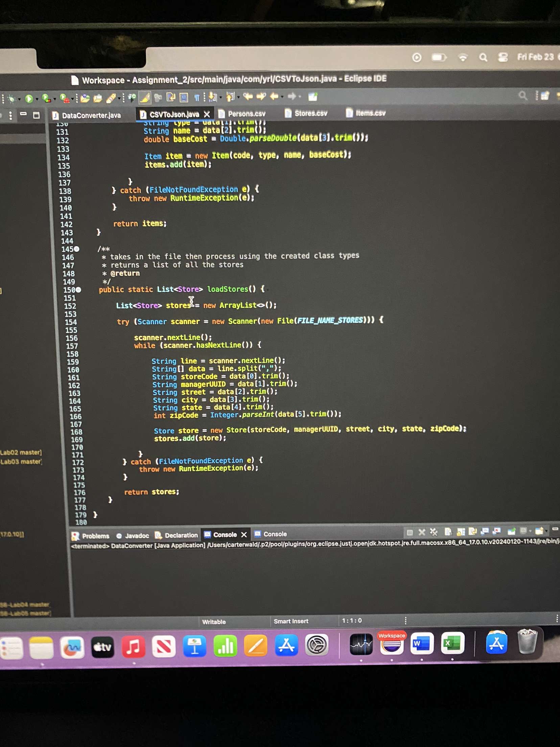The width and height of the screenshot is (560, 747).
Task: Open the Stores.csv editor tab
Action: 310,113
